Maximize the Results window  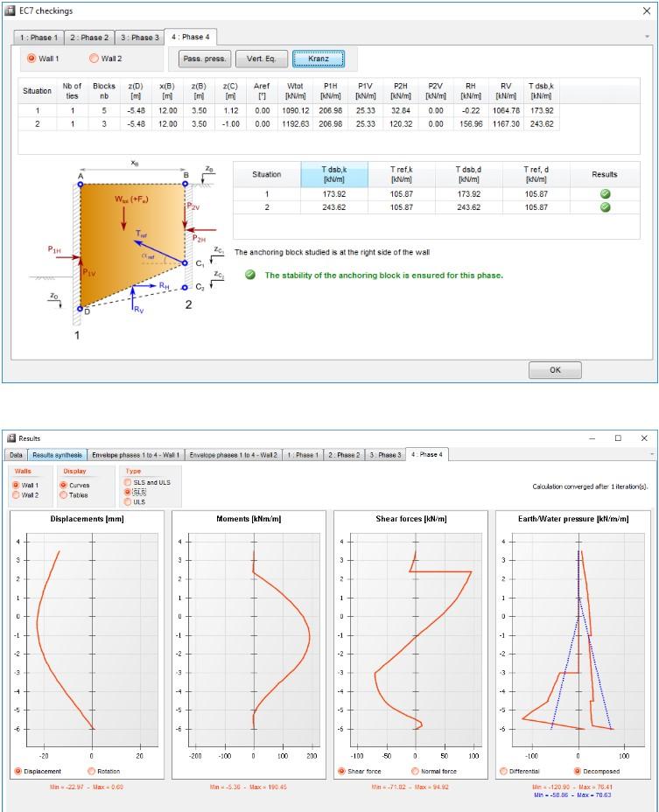coord(618,438)
